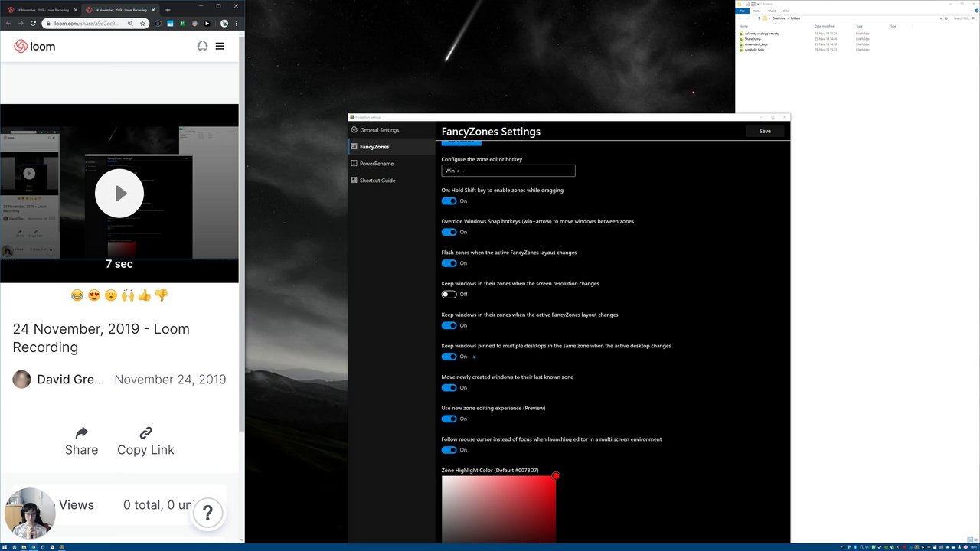Toggle keep windows pinned when the active desktop changes
This screenshot has height=551, width=980.
[x=449, y=357]
